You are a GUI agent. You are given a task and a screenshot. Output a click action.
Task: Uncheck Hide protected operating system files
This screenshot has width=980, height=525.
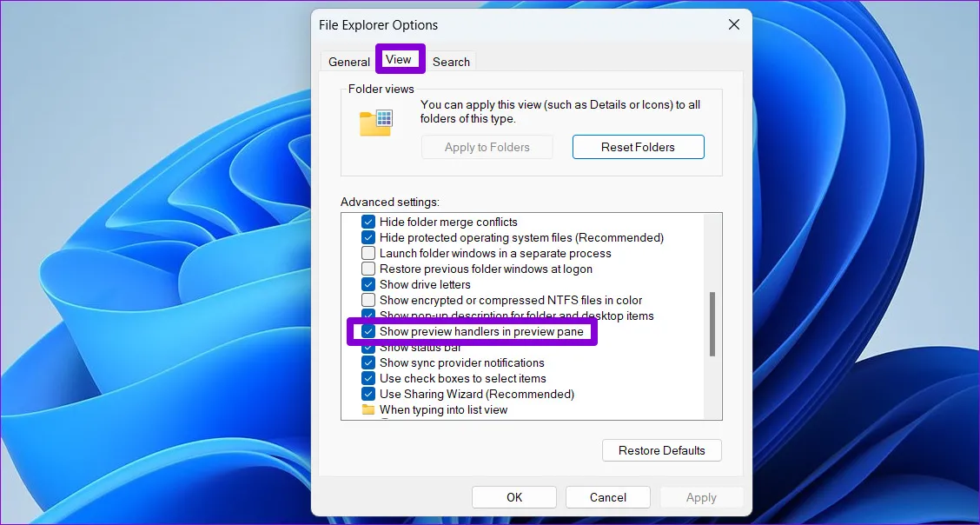pos(367,237)
